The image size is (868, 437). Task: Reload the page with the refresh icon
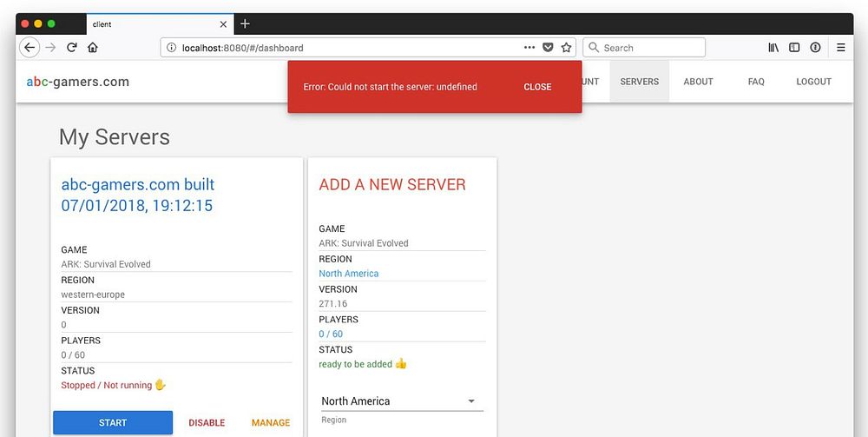[x=71, y=48]
